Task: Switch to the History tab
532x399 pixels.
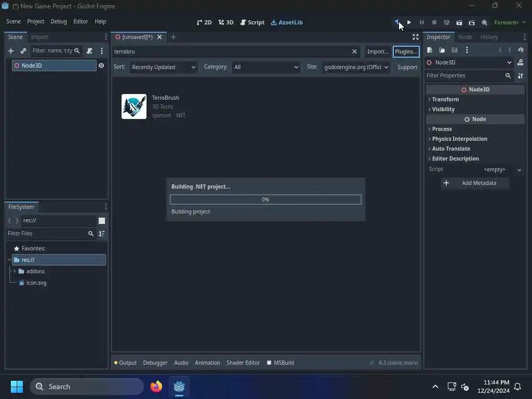Action: pos(489,37)
